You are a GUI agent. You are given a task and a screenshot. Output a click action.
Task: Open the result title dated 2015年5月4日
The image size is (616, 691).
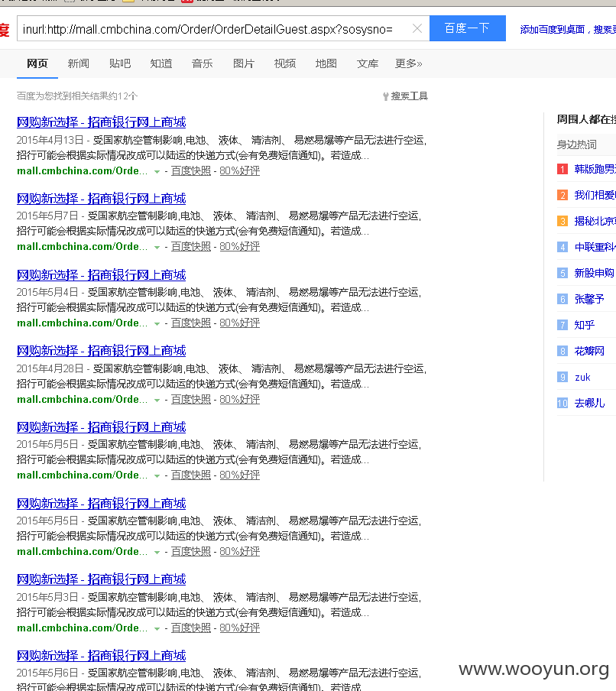102,275
